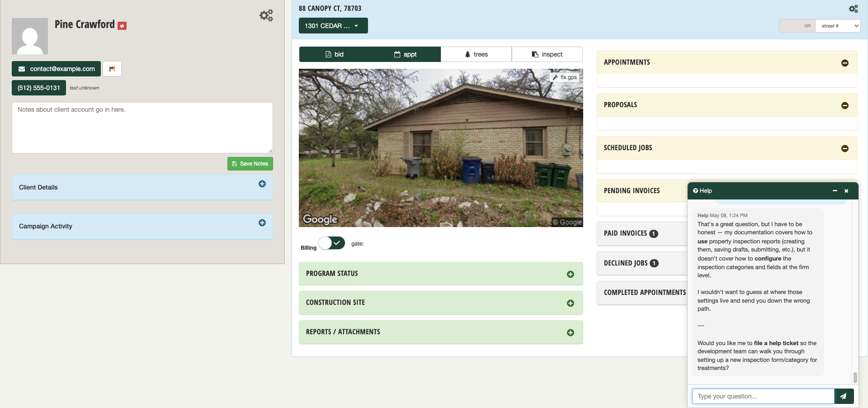Open the 1301 CEDAR property dropdown
The image size is (868, 408).
pos(333,26)
